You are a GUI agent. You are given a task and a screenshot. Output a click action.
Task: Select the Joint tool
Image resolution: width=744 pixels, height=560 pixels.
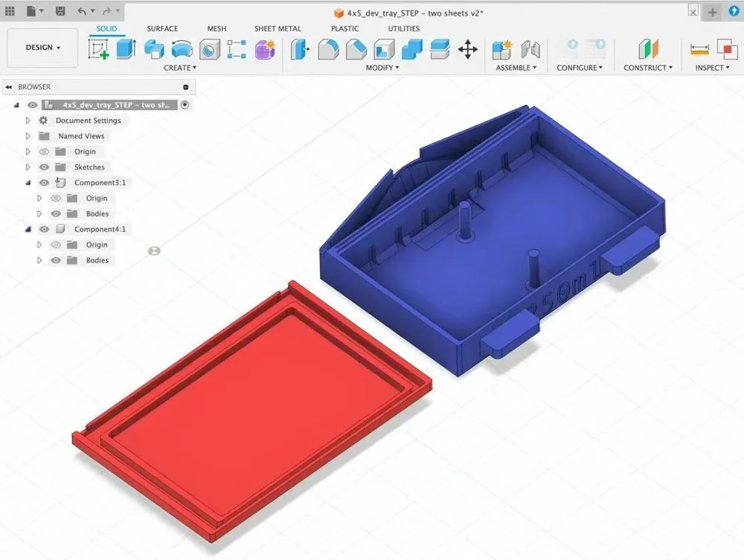click(x=530, y=49)
